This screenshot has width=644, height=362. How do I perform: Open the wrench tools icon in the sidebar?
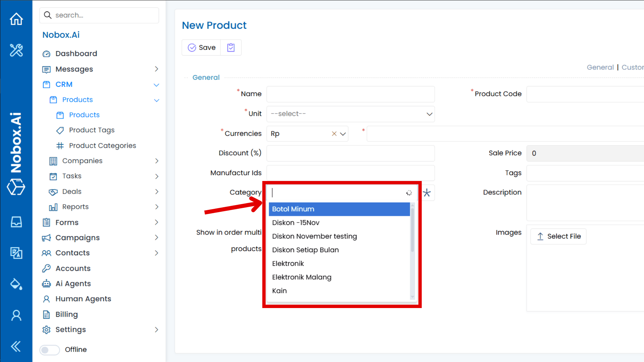click(x=16, y=50)
